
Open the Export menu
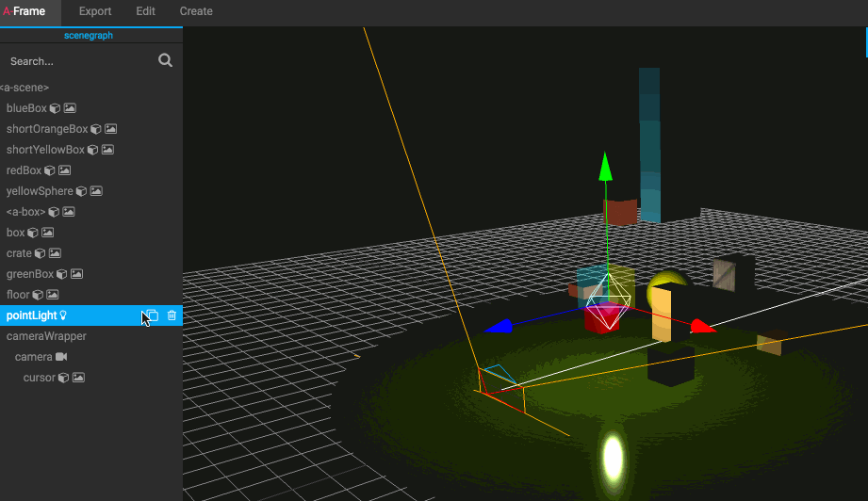[95, 11]
